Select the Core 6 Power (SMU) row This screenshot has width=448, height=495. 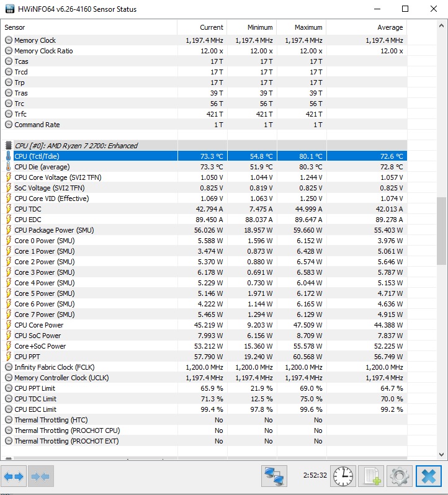click(204, 304)
